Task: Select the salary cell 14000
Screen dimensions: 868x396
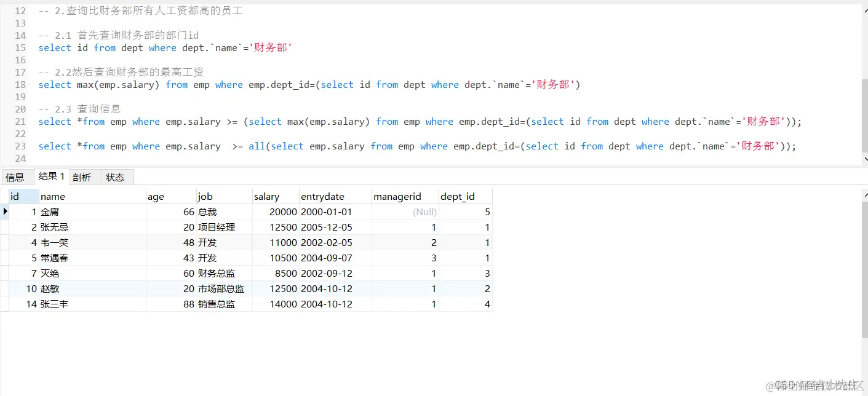Action: pos(276,304)
